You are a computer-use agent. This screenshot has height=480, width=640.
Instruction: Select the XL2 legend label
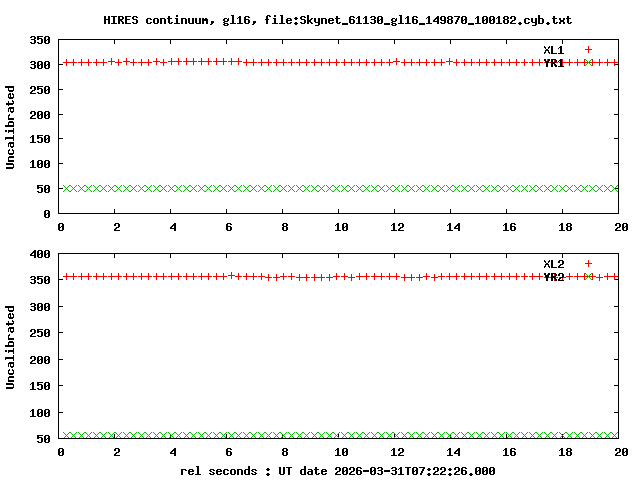point(553,264)
